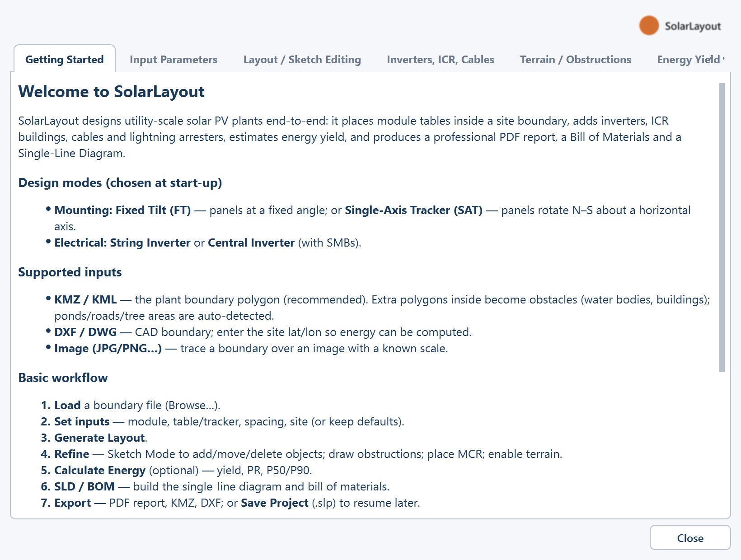
Task: Click step 5 'Calculate Energy' text
Action: [x=100, y=470]
